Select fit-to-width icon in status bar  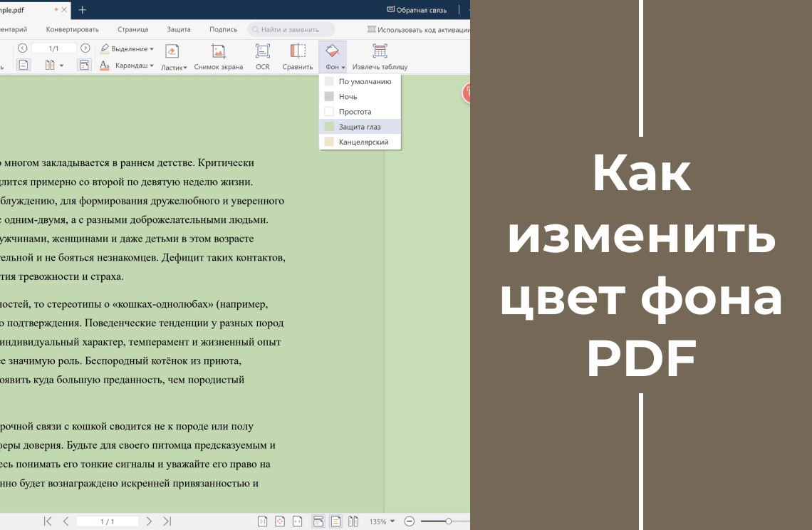298,521
